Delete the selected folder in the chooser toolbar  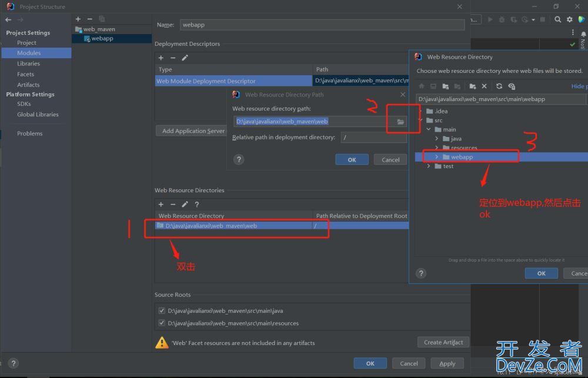484,86
